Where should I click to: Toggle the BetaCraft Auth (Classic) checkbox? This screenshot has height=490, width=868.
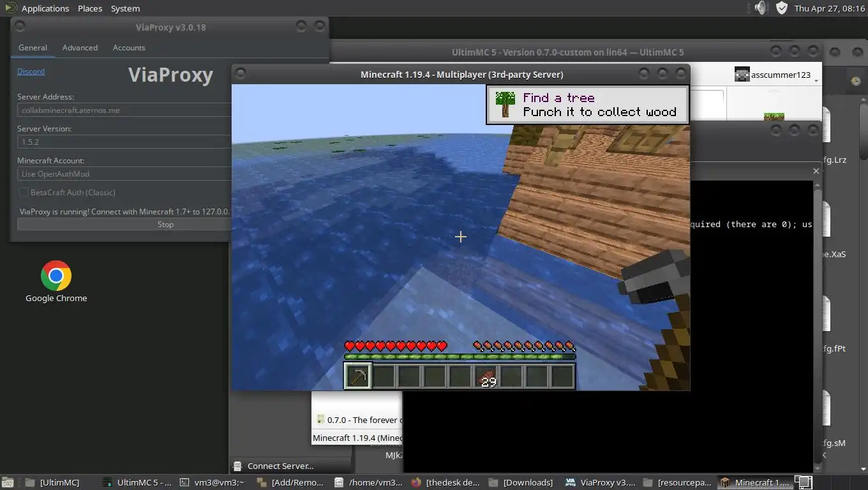[24, 192]
